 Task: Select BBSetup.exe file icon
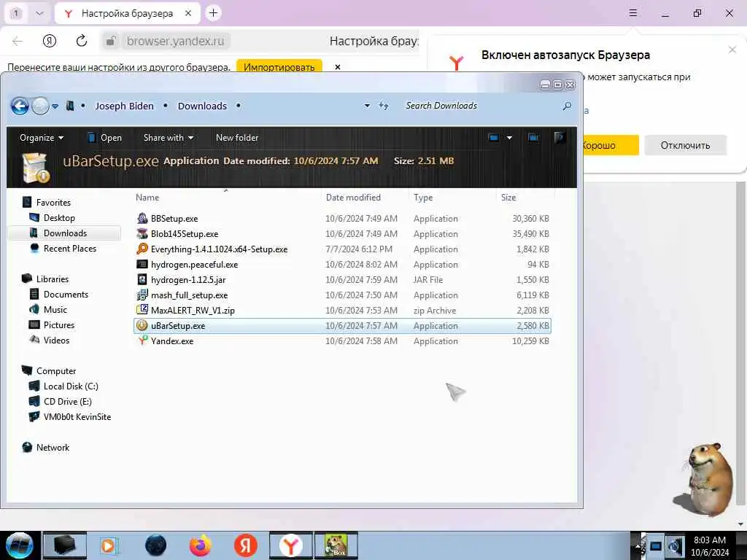(142, 219)
